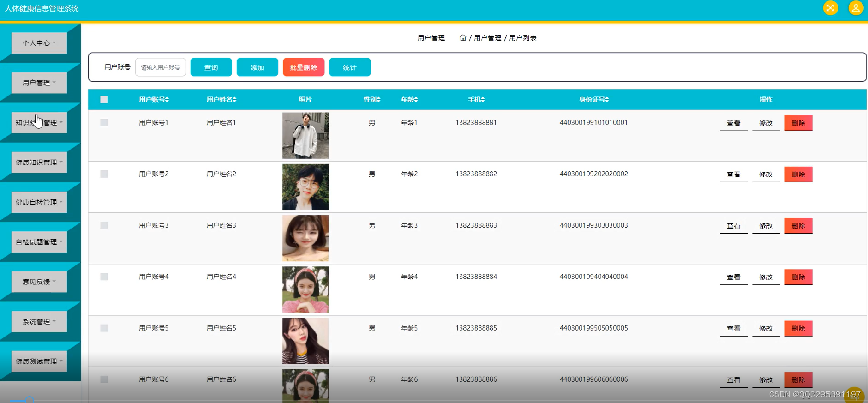Screen dimensions: 868x403
Task: Open photo thumbnail of 用户姓名3
Action: [x=305, y=238]
